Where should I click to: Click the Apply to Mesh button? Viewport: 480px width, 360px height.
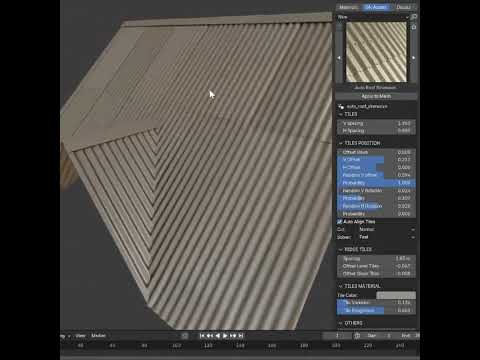[x=376, y=96]
